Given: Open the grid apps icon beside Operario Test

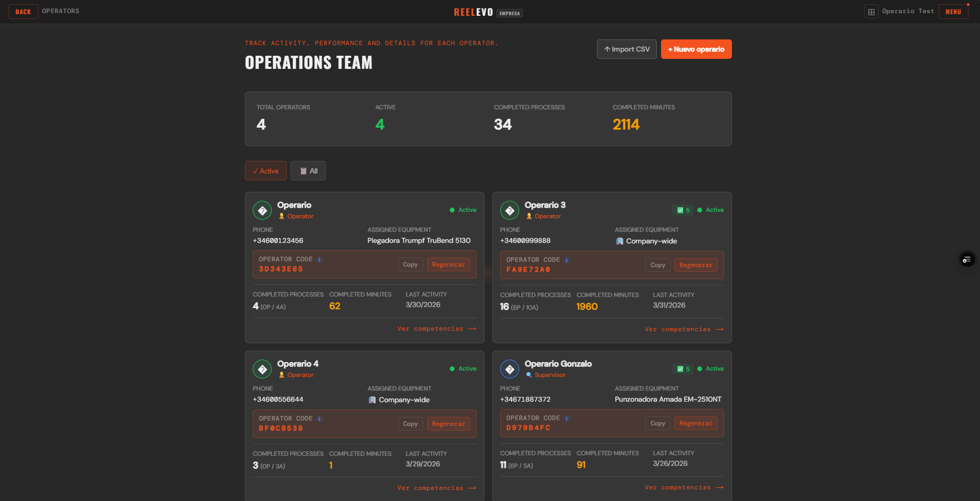Looking at the screenshot, I should point(871,11).
